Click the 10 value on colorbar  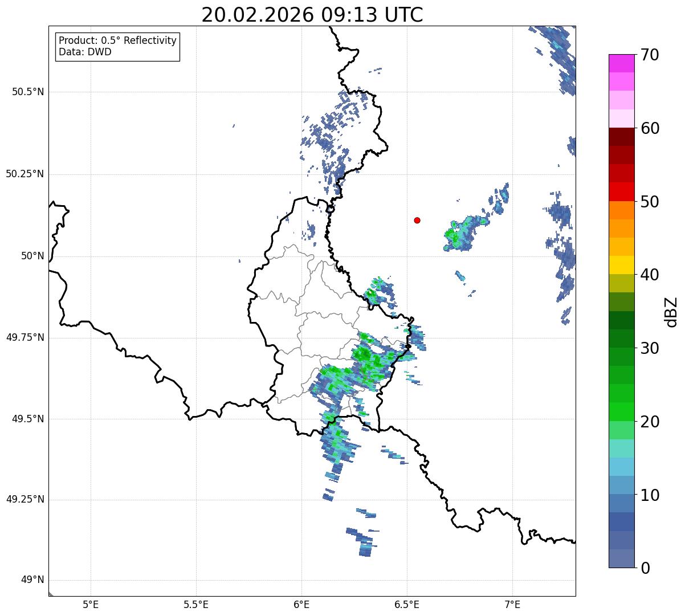(650, 495)
